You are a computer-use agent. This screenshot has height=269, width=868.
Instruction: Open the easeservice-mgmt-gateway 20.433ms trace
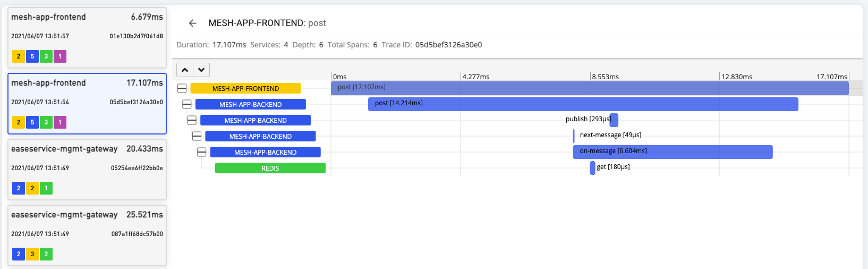(87, 169)
